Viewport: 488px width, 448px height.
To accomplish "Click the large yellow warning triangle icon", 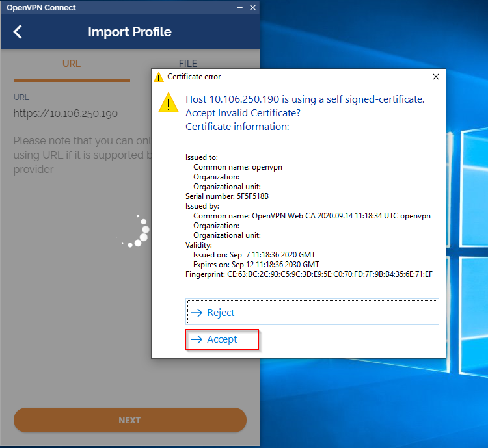I will [169, 103].
